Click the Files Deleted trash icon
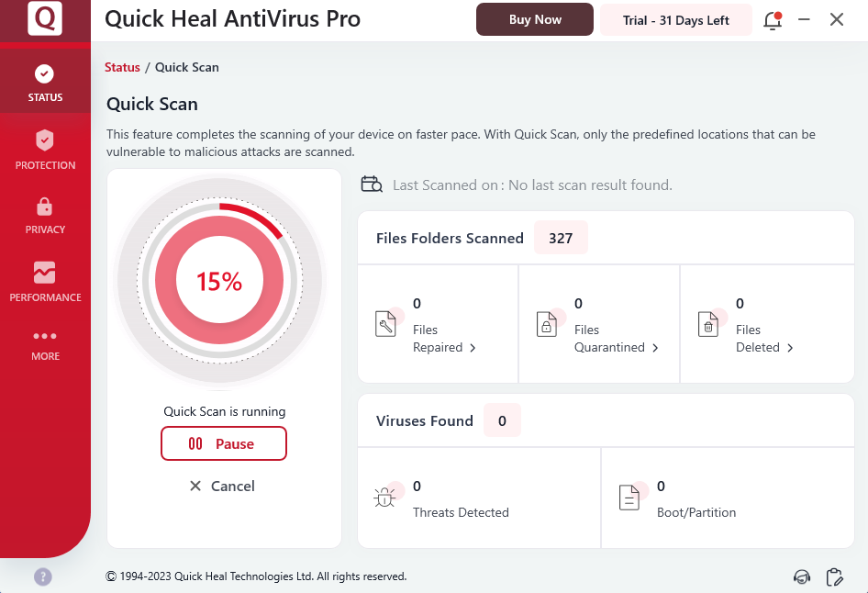868x593 pixels. point(708,324)
